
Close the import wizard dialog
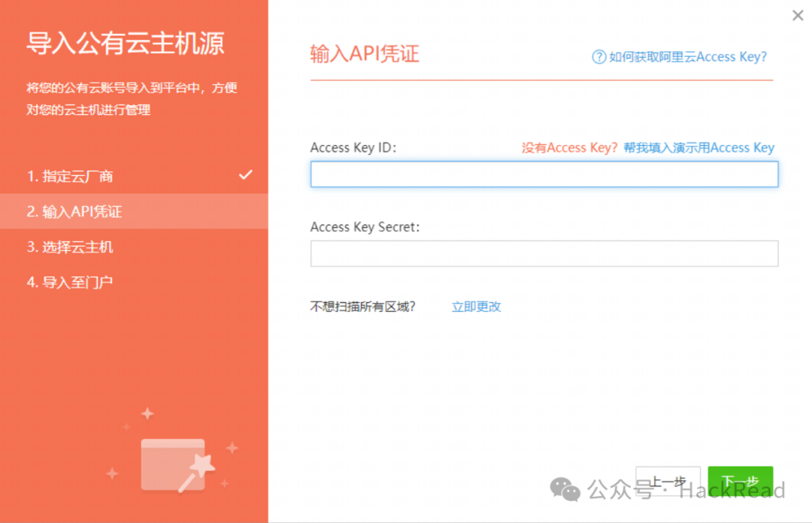[x=798, y=15]
